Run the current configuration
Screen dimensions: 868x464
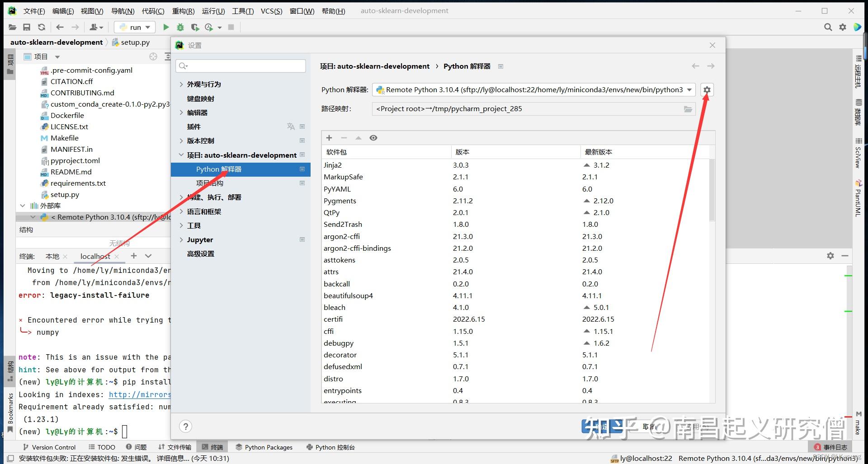click(x=166, y=27)
